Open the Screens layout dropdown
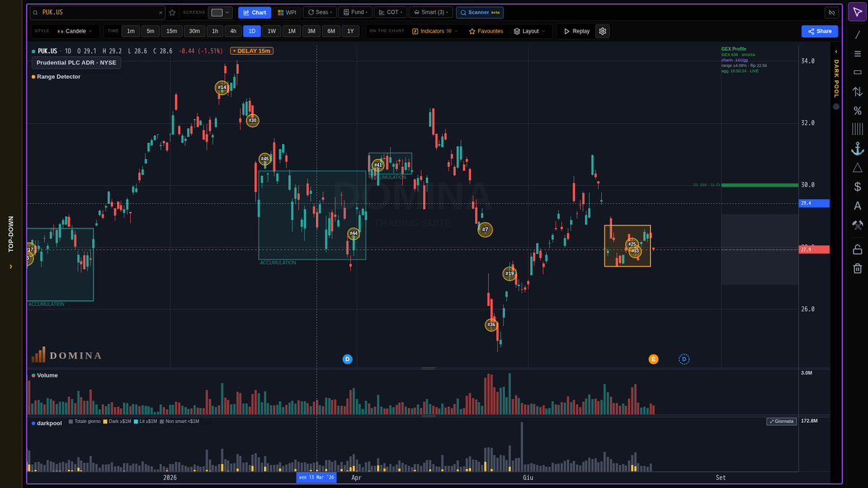Image resolution: width=868 pixels, height=488 pixels. click(221, 12)
